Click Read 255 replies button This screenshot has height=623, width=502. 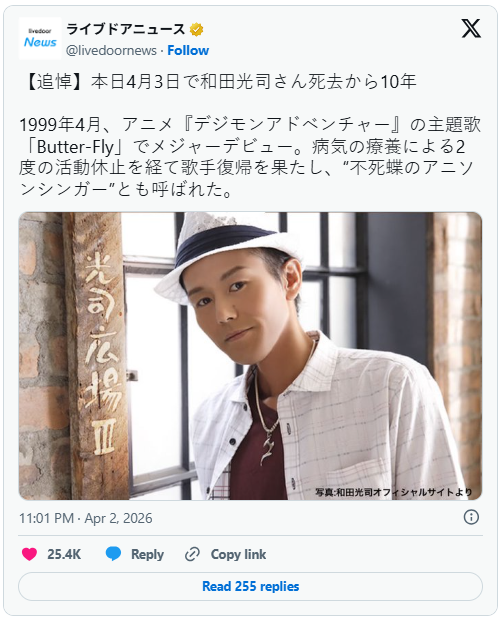250,586
